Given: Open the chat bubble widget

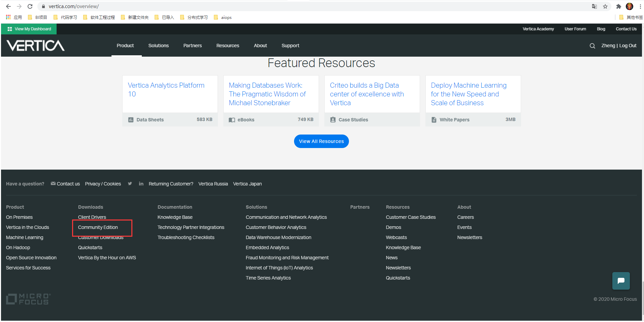Looking at the screenshot, I should tap(621, 281).
